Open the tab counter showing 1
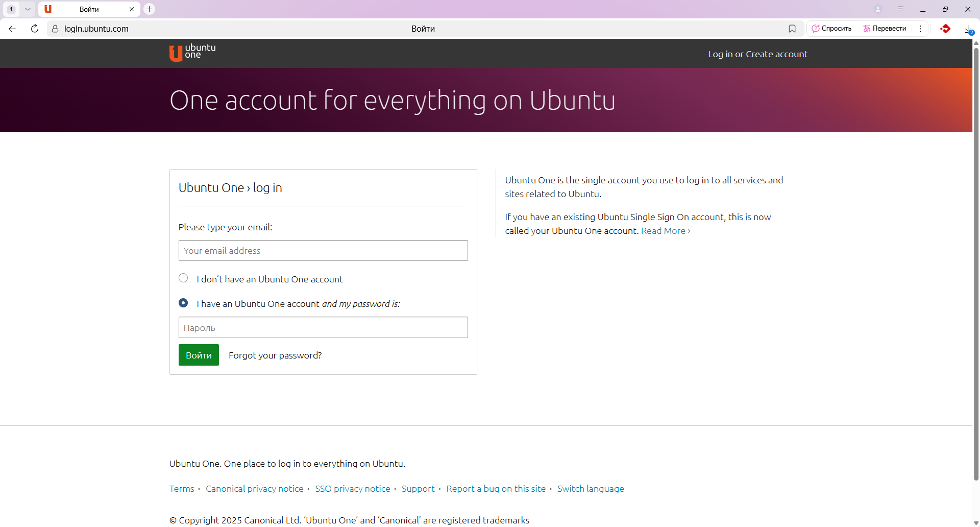Screen dimensions: 980x527 tap(11, 9)
